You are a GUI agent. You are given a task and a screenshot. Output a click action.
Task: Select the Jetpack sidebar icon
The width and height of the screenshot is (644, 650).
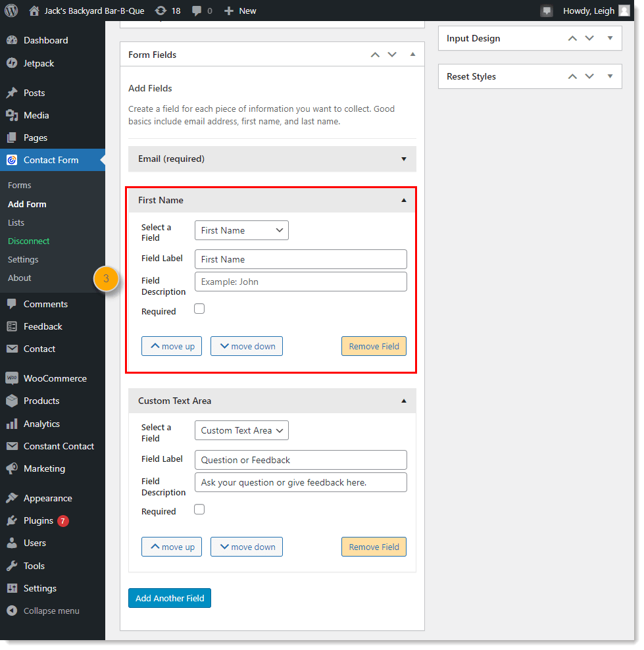coord(14,63)
